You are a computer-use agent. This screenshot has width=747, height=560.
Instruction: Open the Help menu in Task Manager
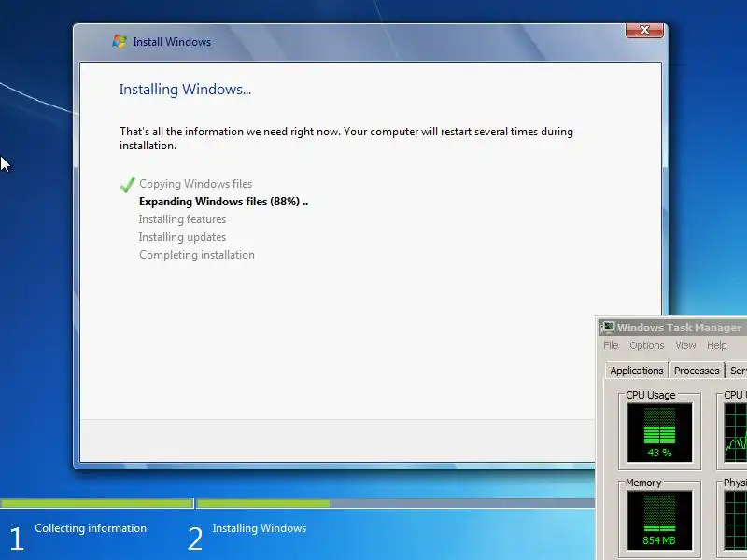pos(716,345)
